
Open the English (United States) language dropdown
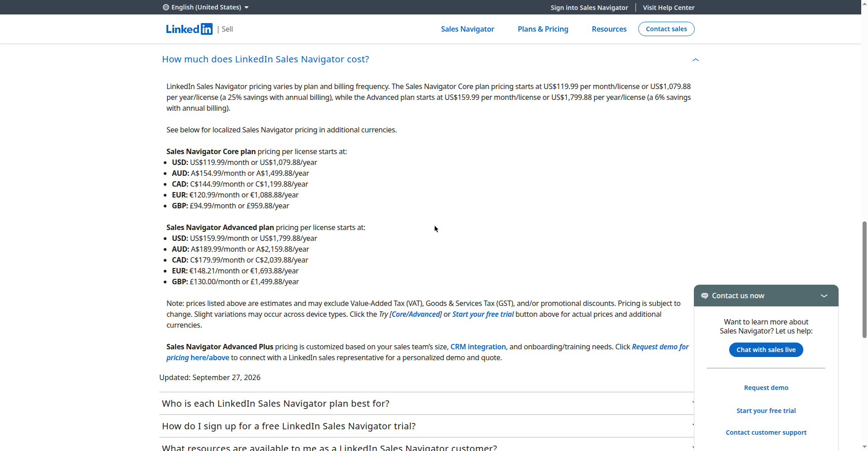tap(206, 7)
